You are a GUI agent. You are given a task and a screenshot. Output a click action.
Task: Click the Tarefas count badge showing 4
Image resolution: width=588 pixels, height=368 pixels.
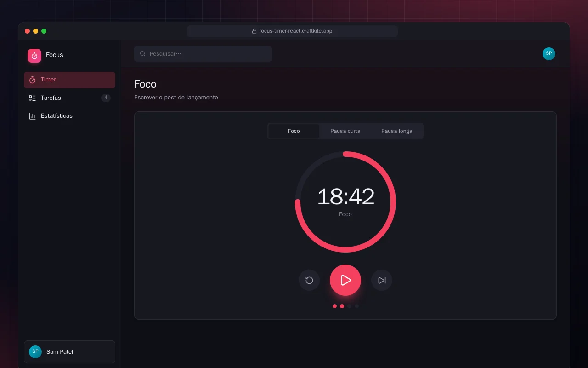tap(106, 98)
